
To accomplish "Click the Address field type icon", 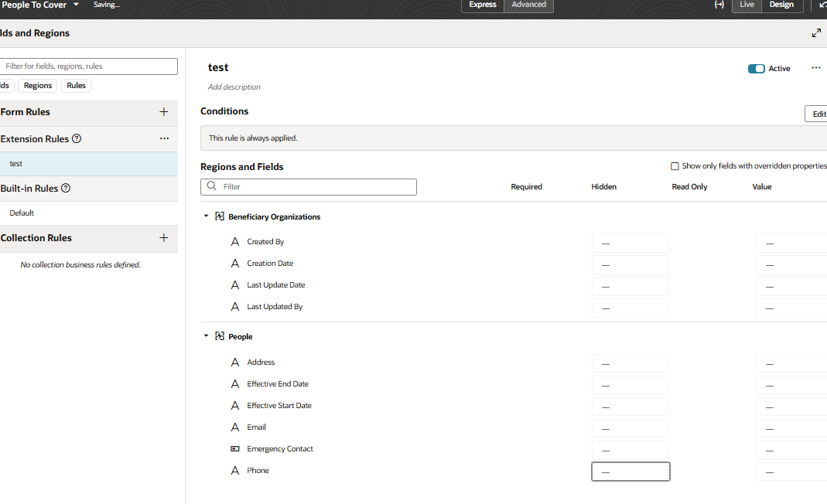I will tap(235, 363).
